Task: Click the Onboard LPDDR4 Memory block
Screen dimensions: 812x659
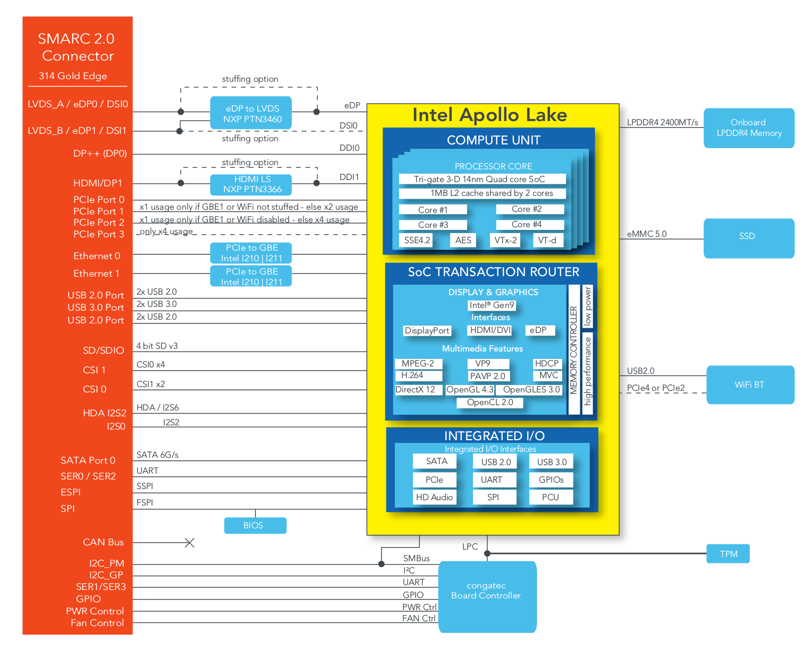Action: point(749,128)
